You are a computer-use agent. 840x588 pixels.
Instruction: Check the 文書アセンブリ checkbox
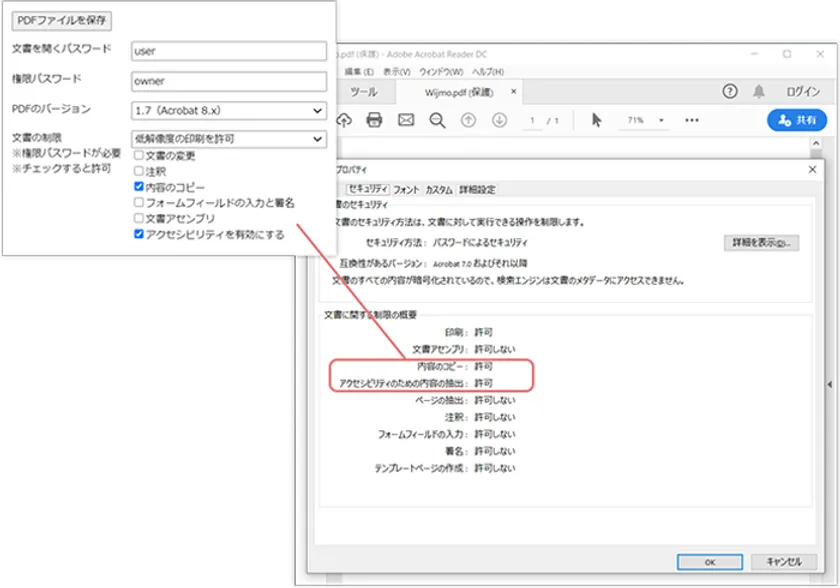[139, 218]
